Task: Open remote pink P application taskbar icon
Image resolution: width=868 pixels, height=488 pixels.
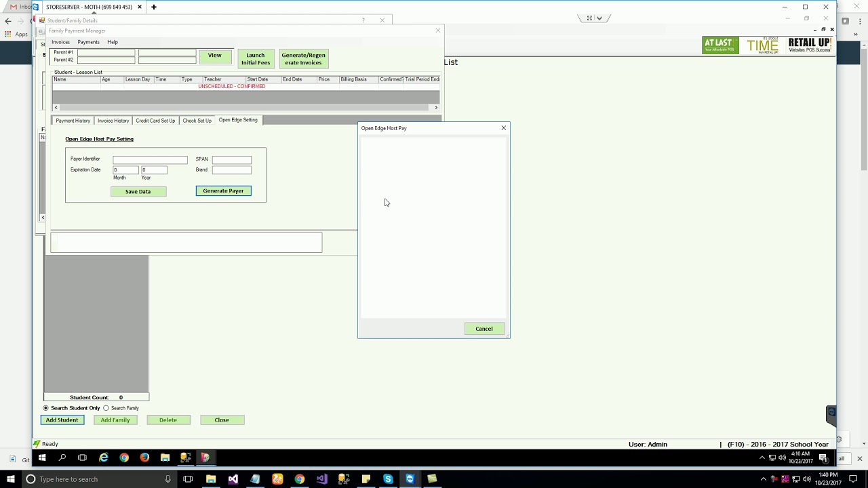Action: click(x=205, y=457)
